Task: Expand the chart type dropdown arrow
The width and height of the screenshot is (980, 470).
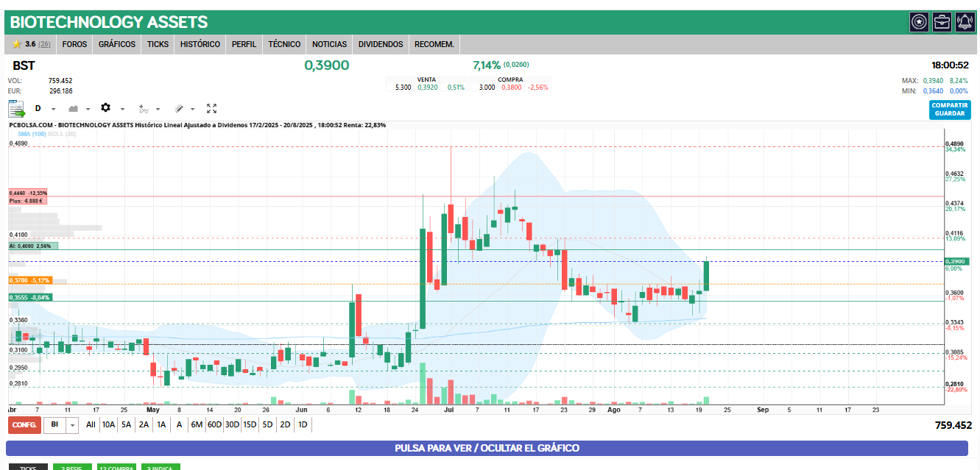Action: [x=88, y=109]
